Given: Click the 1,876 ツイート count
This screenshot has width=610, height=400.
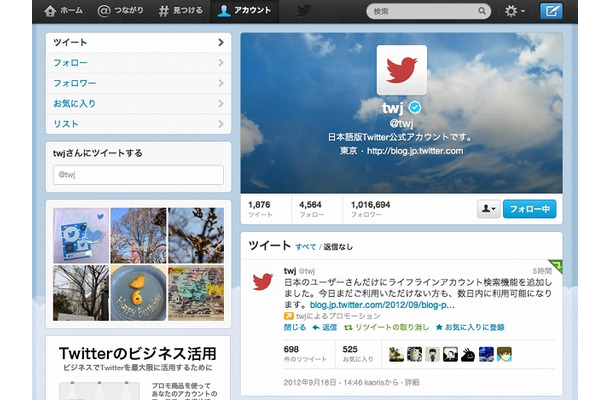Looking at the screenshot, I should [x=260, y=209].
